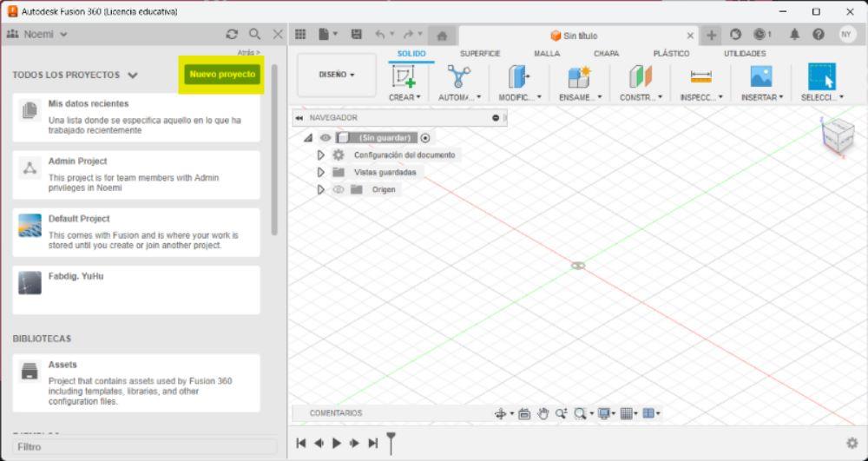Switch to the PLÁSTICO tab

[671, 54]
